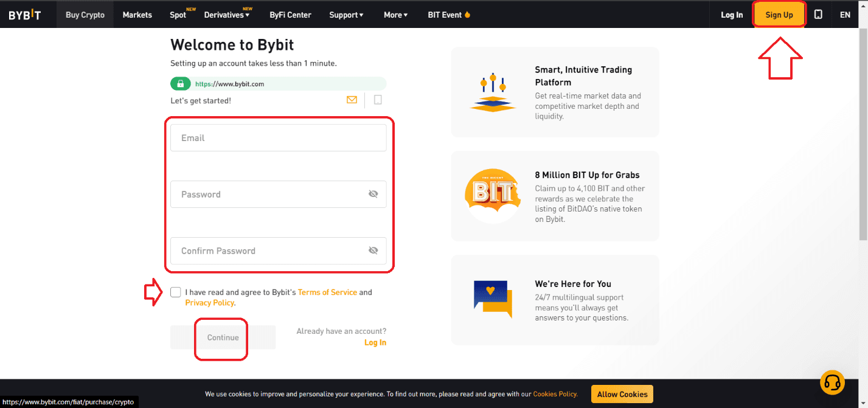
Task: Click the '8 Million BIT Up for Grabs' title
Action: tap(588, 175)
